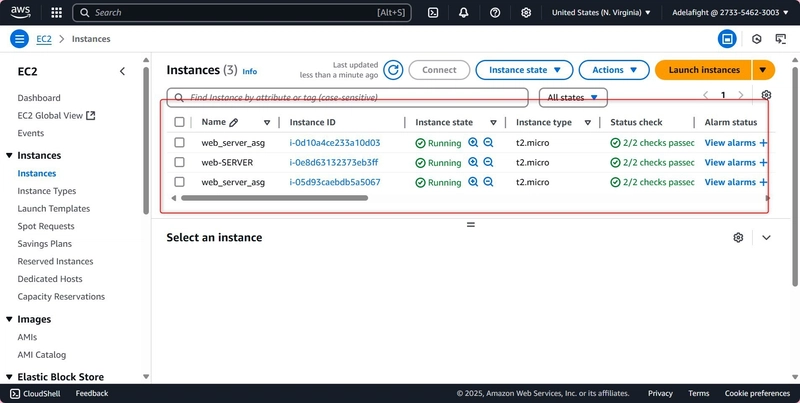Open Events in the sidebar
Viewport: 800px width, 403px height.
[31, 133]
